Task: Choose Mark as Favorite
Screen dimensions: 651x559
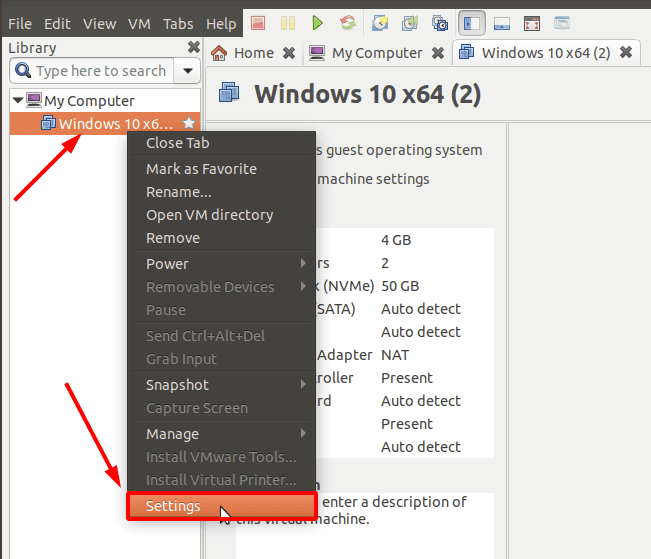Action: pyautogui.click(x=222, y=169)
